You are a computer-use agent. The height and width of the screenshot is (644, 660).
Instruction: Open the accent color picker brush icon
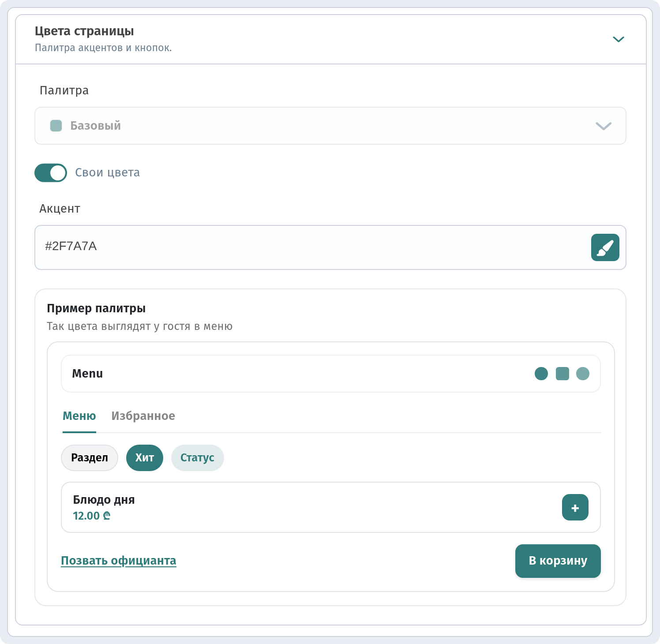605,247
